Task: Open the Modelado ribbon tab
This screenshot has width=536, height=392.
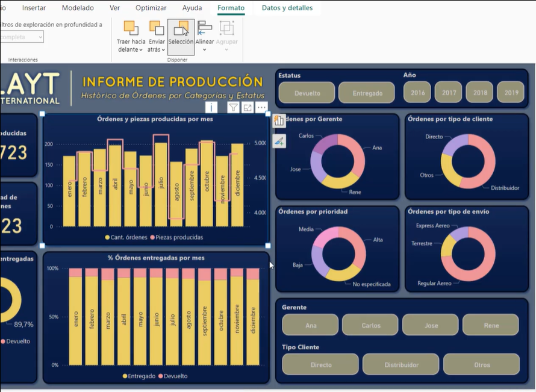Action: 78,8
